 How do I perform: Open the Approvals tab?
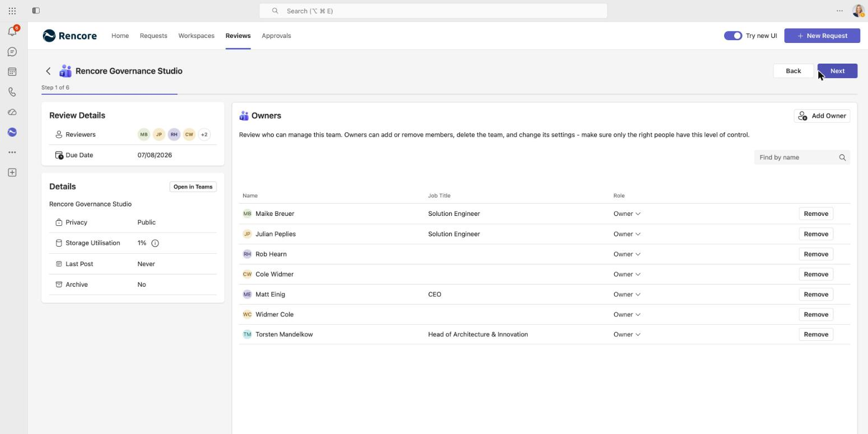pos(276,36)
